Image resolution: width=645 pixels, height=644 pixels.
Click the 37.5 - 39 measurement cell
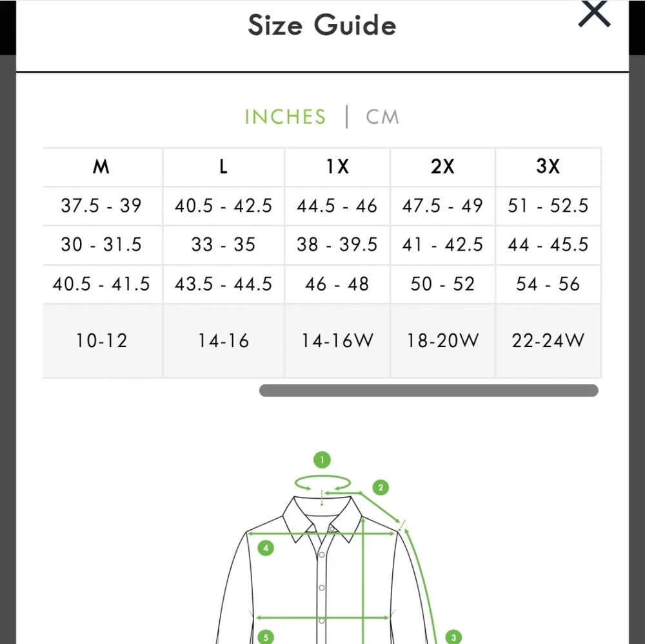102,206
